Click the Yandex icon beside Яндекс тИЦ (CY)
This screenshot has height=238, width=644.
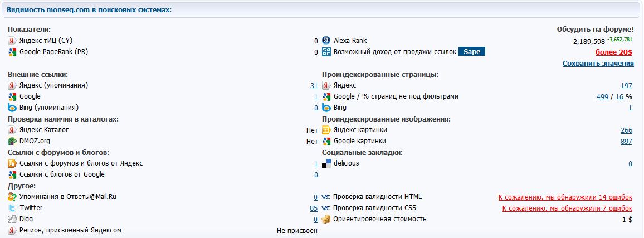coord(12,41)
